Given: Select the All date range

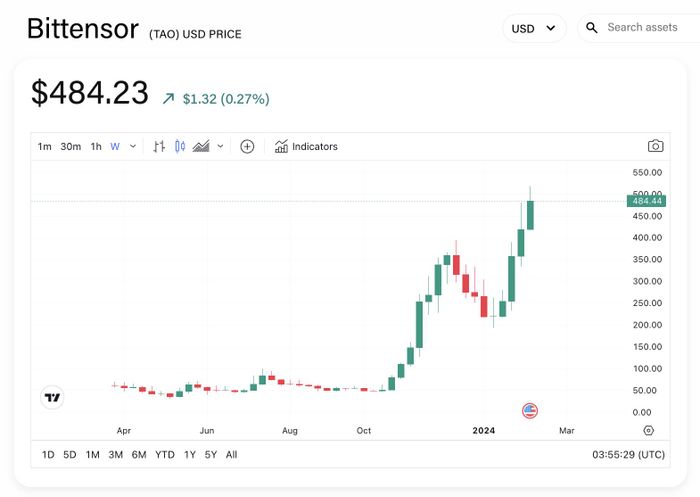Looking at the screenshot, I should point(231,455).
